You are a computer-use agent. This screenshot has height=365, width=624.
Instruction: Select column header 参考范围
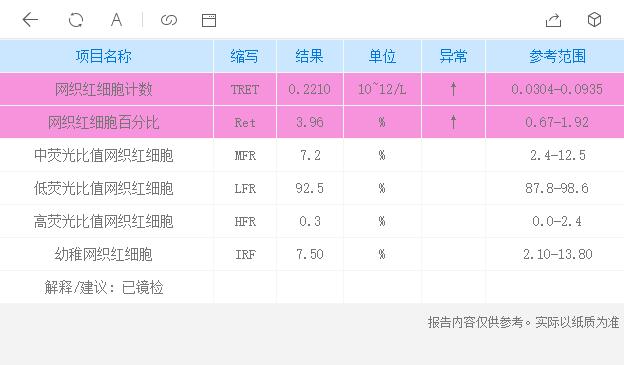[557, 56]
